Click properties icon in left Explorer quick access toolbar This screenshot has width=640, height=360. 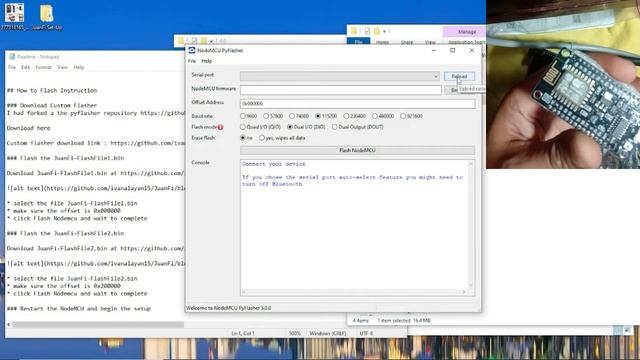pyautogui.click(x=194, y=41)
